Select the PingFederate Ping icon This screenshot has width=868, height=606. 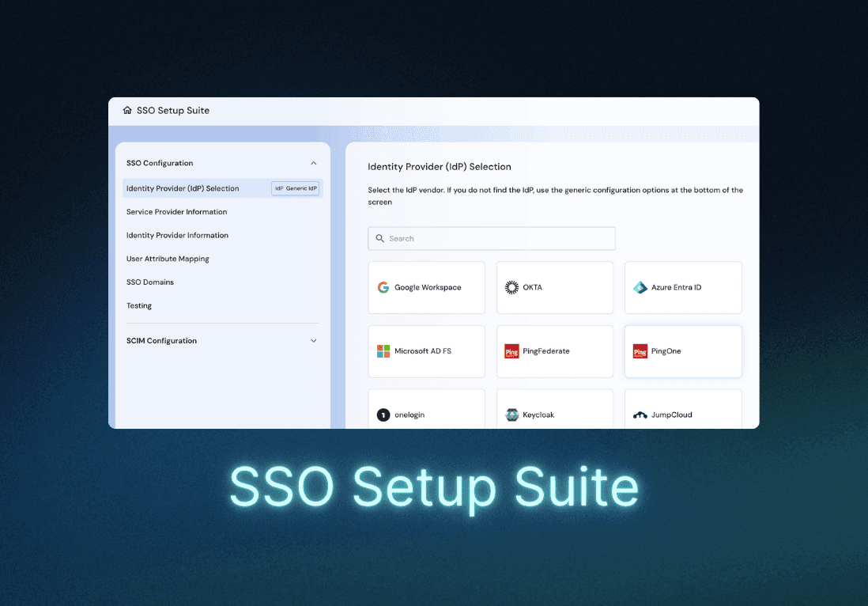point(511,350)
